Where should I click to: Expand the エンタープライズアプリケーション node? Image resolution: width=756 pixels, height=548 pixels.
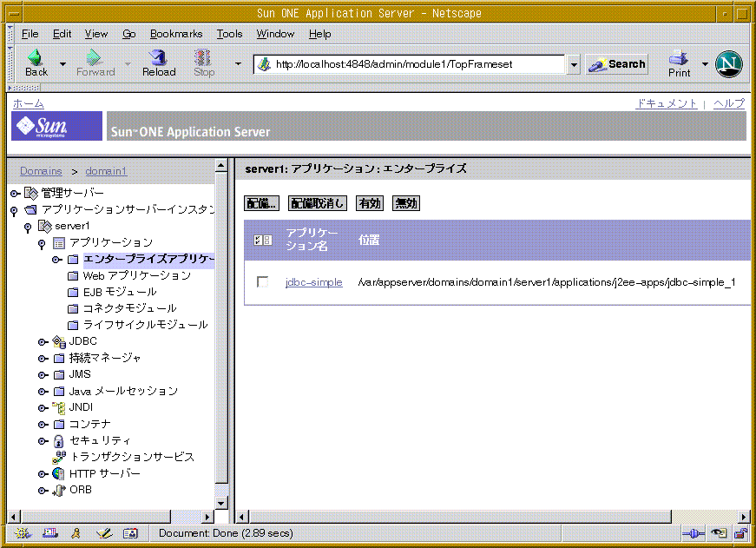57,260
